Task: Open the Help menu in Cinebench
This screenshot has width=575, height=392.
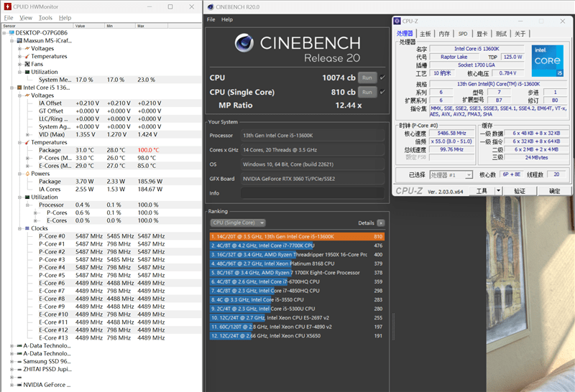Action: (227, 19)
